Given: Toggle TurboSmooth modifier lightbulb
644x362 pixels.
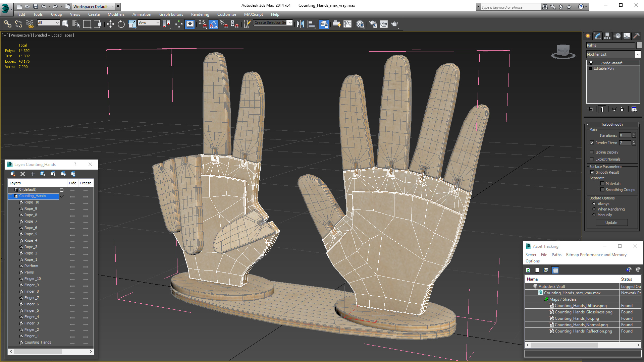Looking at the screenshot, I should [591, 63].
